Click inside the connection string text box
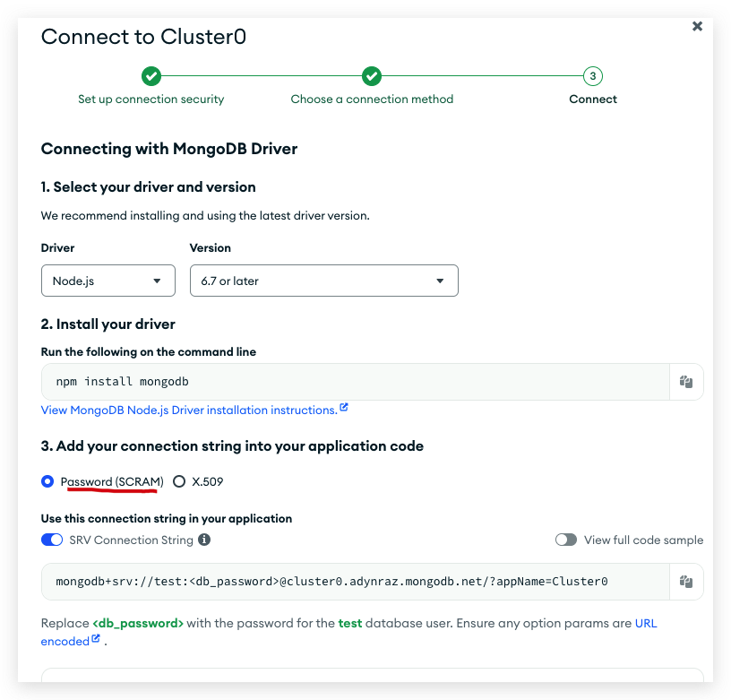The width and height of the screenshot is (731, 700). coord(356,581)
